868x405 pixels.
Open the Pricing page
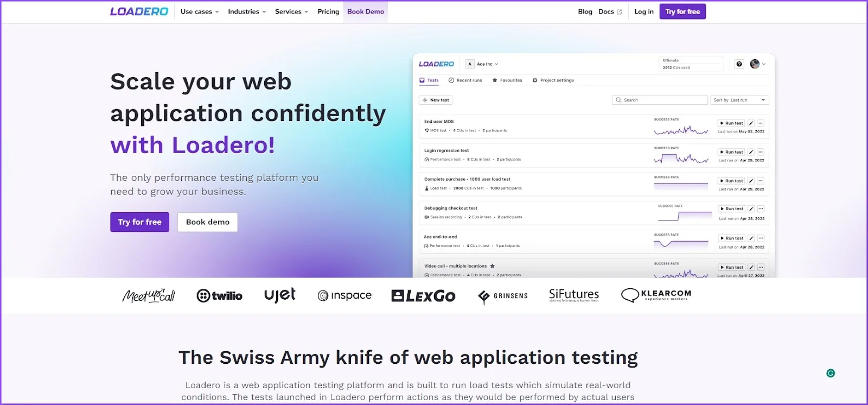point(328,11)
